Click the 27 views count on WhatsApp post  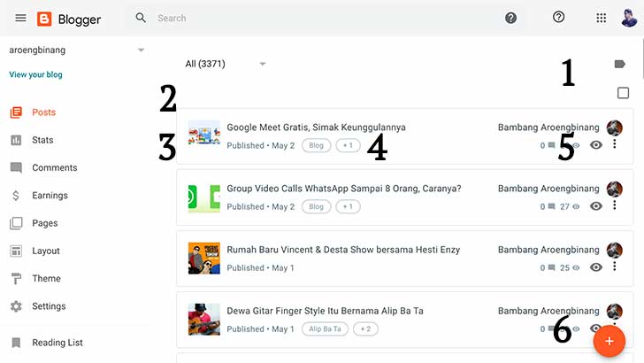pos(570,207)
